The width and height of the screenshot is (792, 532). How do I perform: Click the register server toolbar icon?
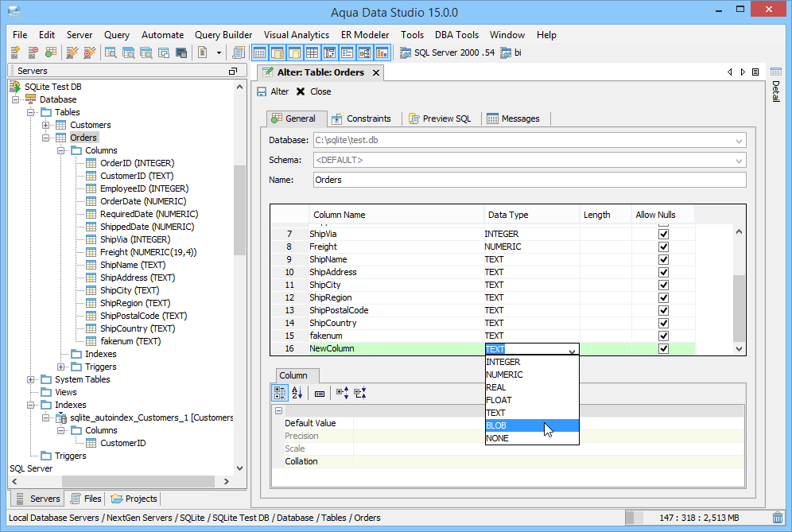pyautogui.click(x=15, y=52)
